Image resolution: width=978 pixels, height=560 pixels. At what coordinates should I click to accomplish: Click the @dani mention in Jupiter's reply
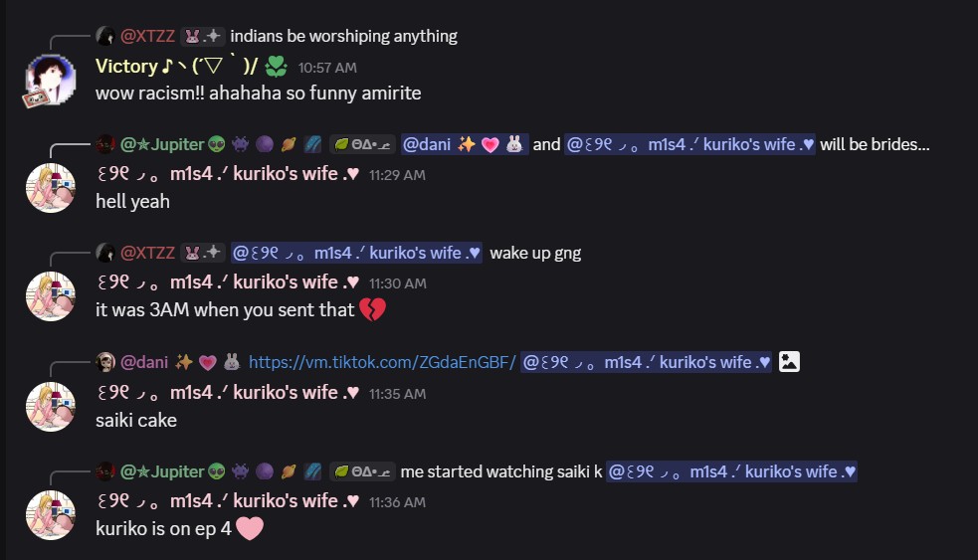465,144
